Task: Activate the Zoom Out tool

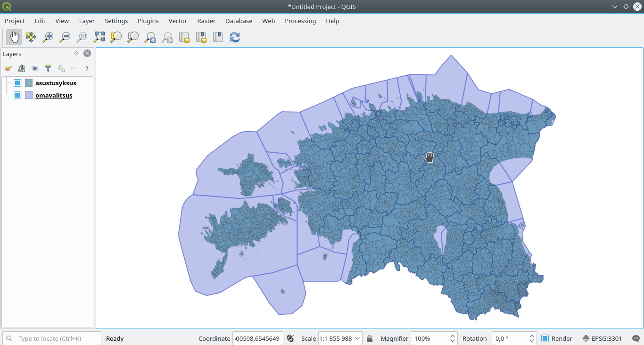Action: (65, 37)
